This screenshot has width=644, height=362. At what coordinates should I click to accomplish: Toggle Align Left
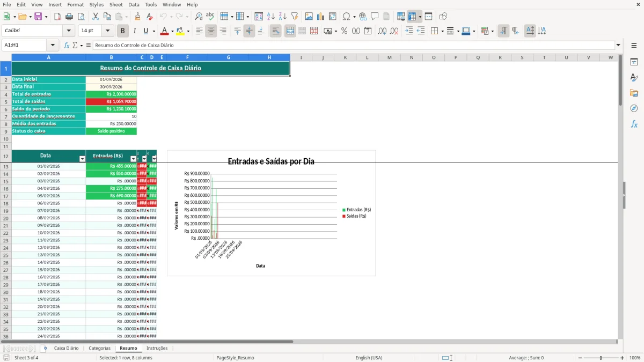[199, 31]
